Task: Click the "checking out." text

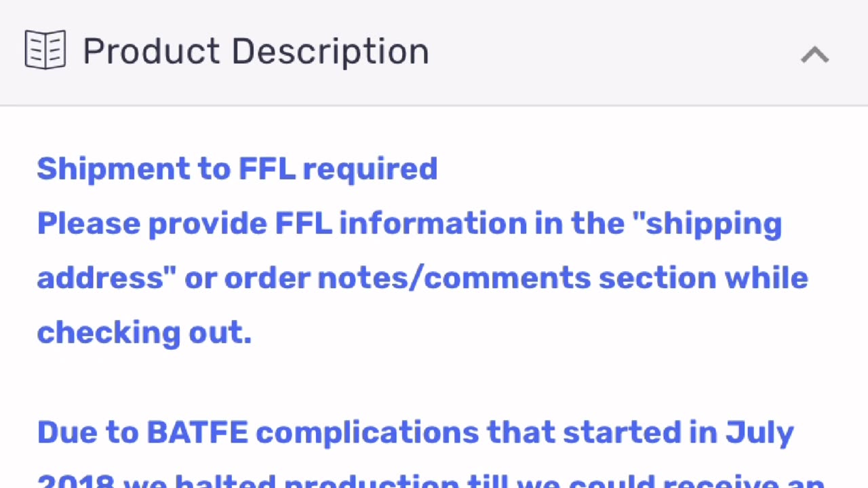Action: (x=144, y=333)
